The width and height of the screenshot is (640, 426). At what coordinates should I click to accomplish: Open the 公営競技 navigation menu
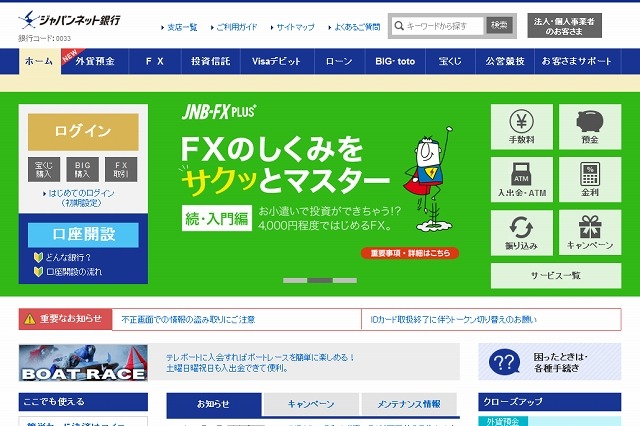coord(505,61)
